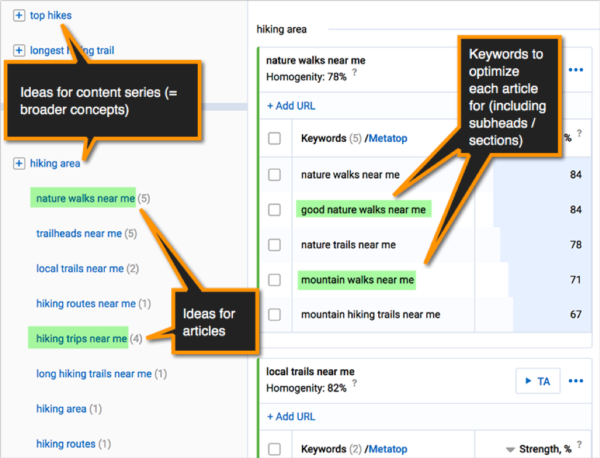This screenshot has height=458, width=600.
Task: Sort by Strength, % dropdown arrow
Action: (x=510, y=450)
